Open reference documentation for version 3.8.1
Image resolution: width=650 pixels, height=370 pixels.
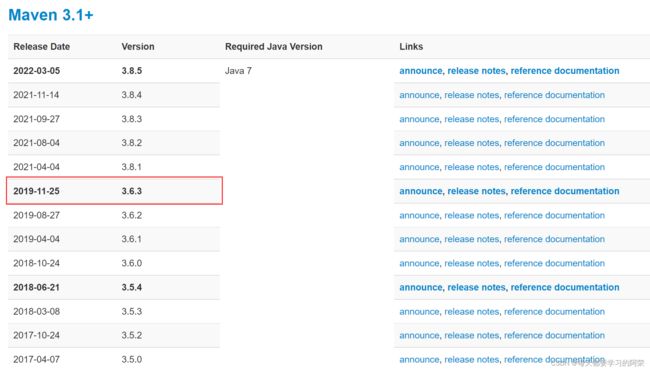click(554, 167)
